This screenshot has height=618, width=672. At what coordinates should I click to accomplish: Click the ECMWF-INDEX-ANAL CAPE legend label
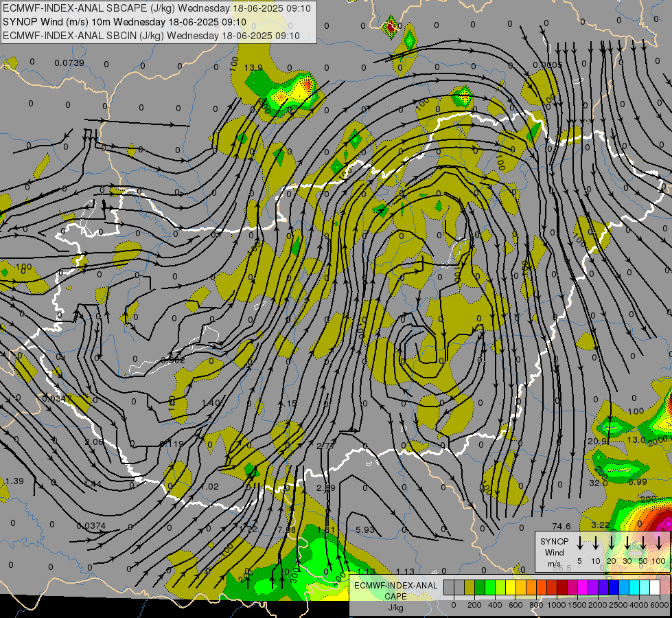[395, 591]
